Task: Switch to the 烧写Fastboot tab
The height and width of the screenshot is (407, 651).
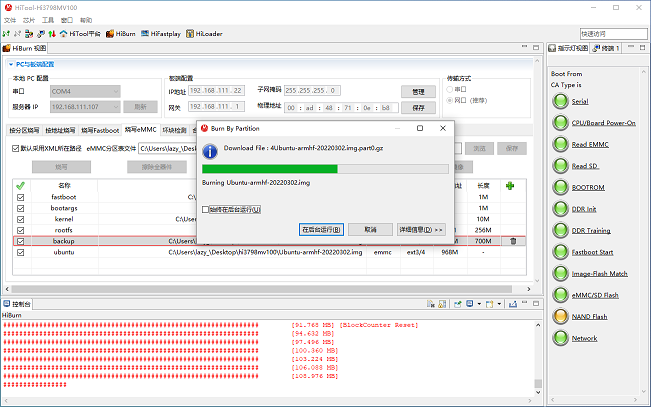Action: coord(100,131)
